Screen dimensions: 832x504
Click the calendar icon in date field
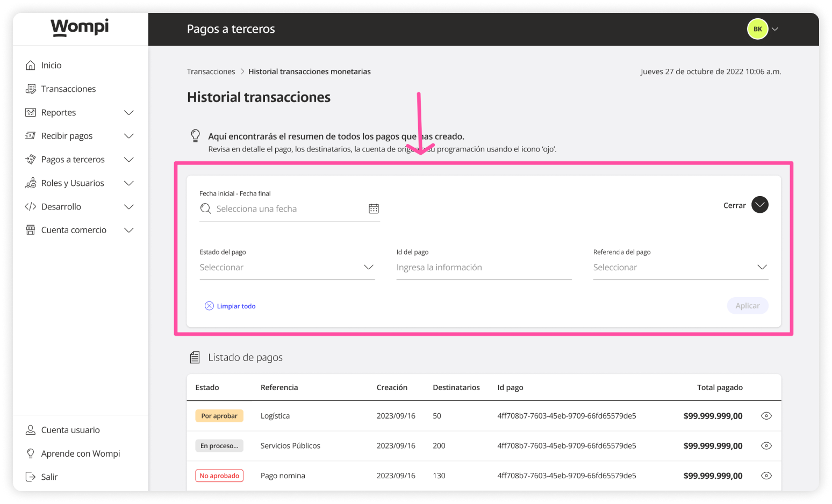click(374, 208)
